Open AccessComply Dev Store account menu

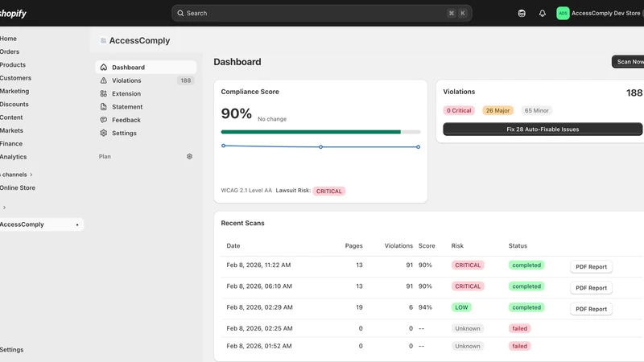[x=600, y=13]
